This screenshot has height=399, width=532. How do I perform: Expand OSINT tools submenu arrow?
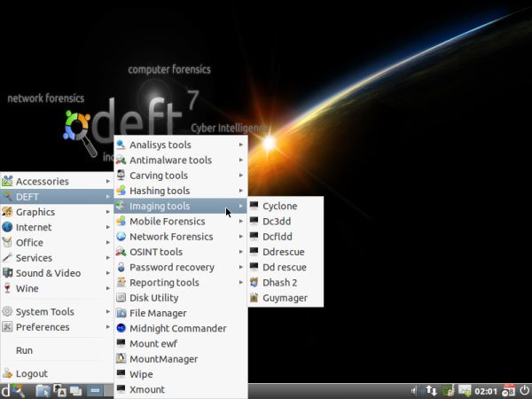pos(241,252)
